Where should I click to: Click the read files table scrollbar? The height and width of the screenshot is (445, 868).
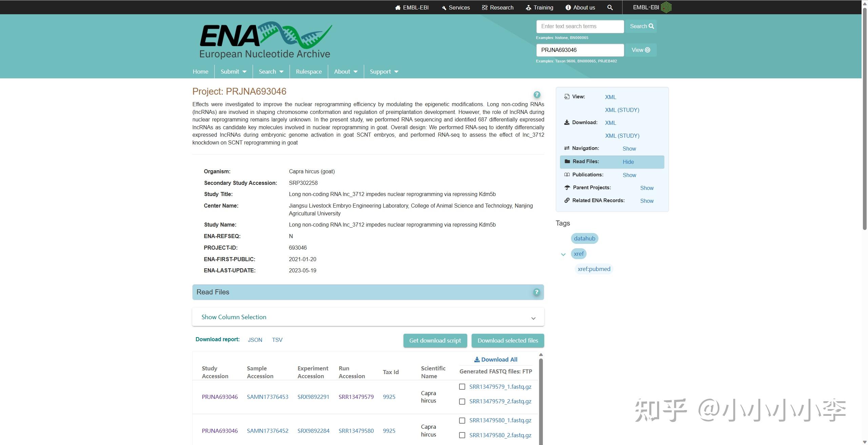541,400
